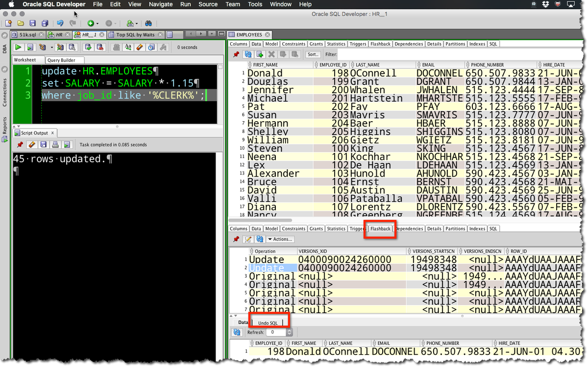Open SQL History clock icon
Screen dimensions: 588x367
(x=151, y=47)
